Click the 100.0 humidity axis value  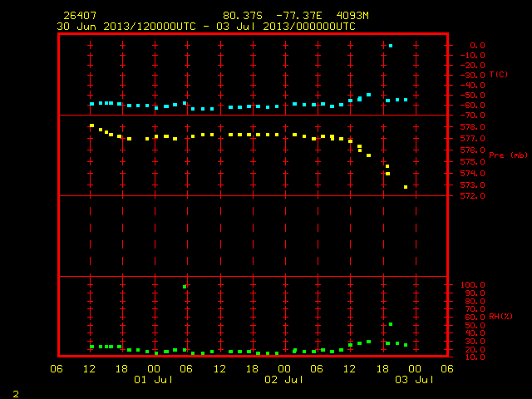[x=472, y=284]
